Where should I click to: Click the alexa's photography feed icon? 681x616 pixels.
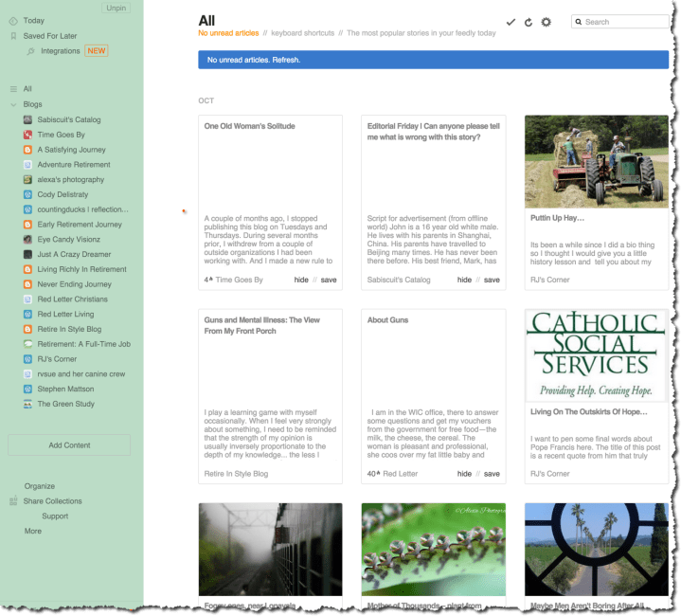pyautogui.click(x=28, y=180)
